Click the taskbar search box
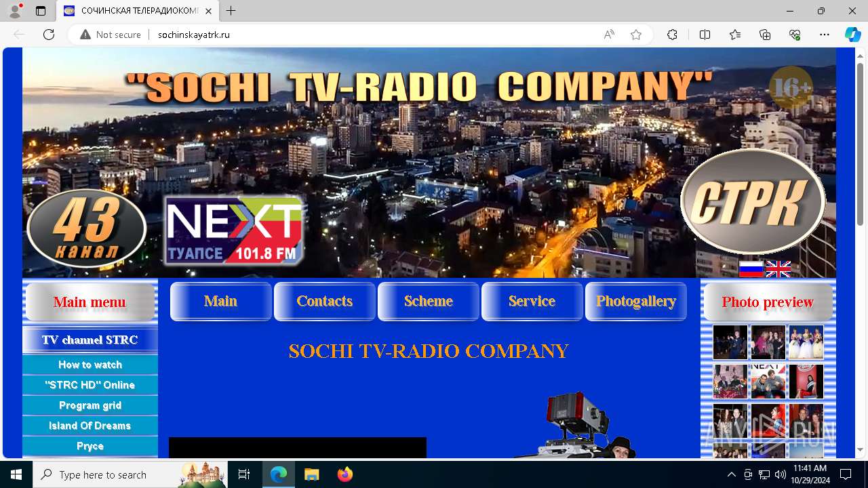Screen dimensions: 868x488 pyautogui.click(x=130, y=474)
